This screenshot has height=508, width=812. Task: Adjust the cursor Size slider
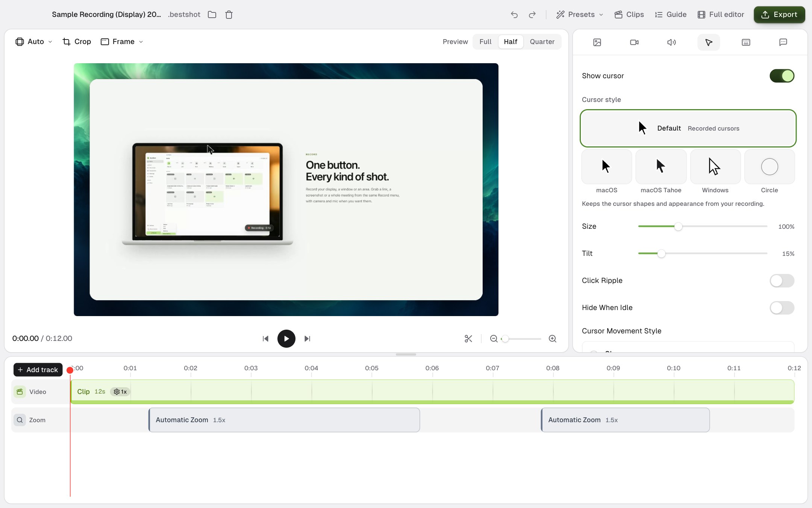[x=703, y=227]
